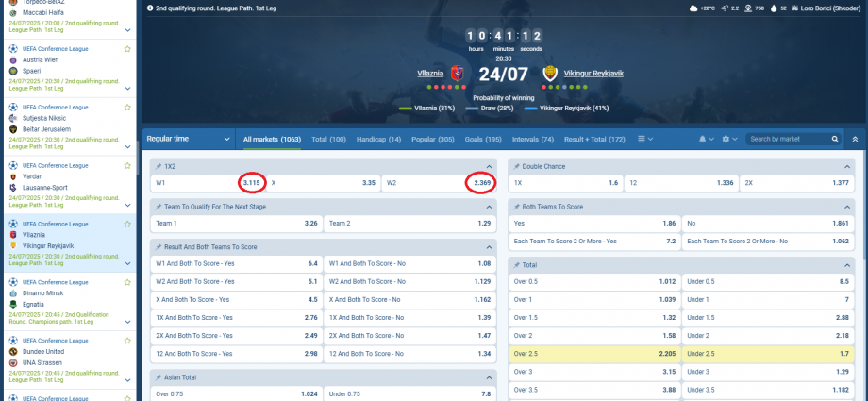868x401 pixels.
Task: Collapse the Double Chance market section
Action: [x=847, y=167]
